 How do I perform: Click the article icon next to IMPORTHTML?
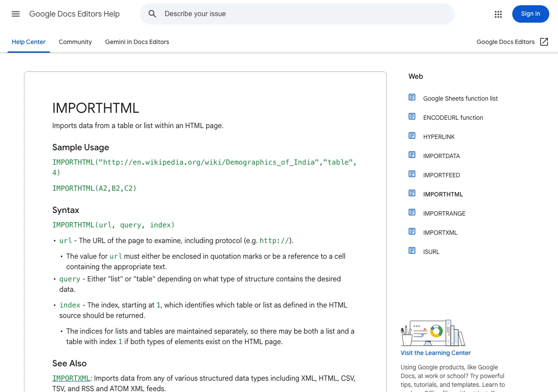tap(412, 193)
